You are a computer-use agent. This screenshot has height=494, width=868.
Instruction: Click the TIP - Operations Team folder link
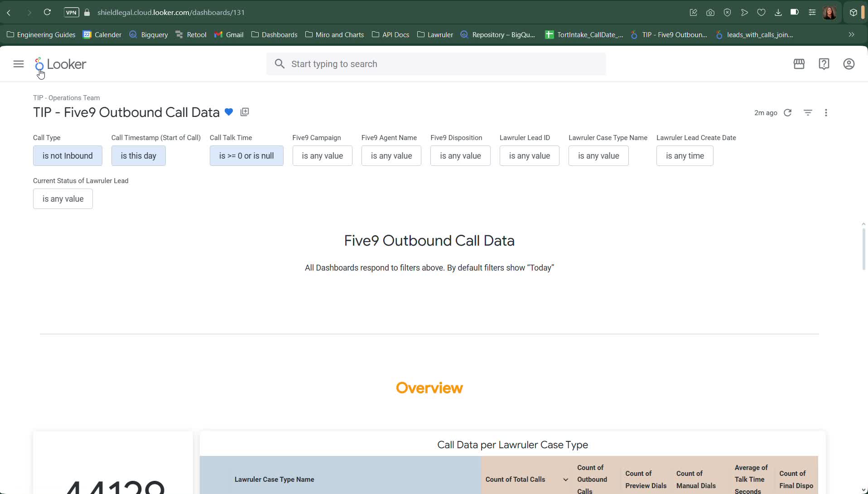[x=66, y=98]
